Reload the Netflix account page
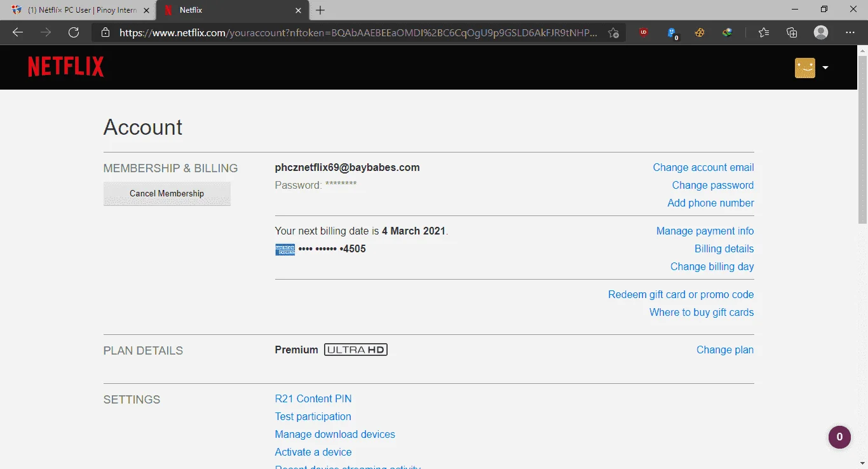The width and height of the screenshot is (868, 469). (x=74, y=32)
